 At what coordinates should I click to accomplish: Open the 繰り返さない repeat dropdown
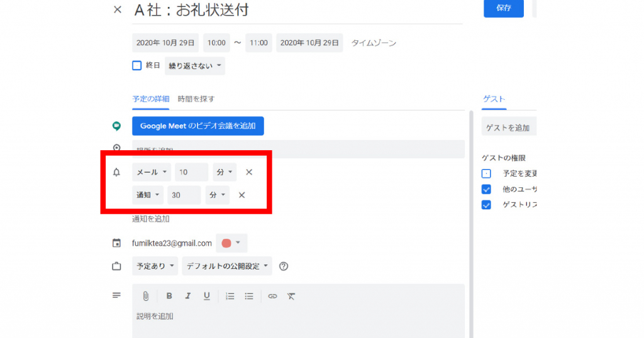point(195,66)
